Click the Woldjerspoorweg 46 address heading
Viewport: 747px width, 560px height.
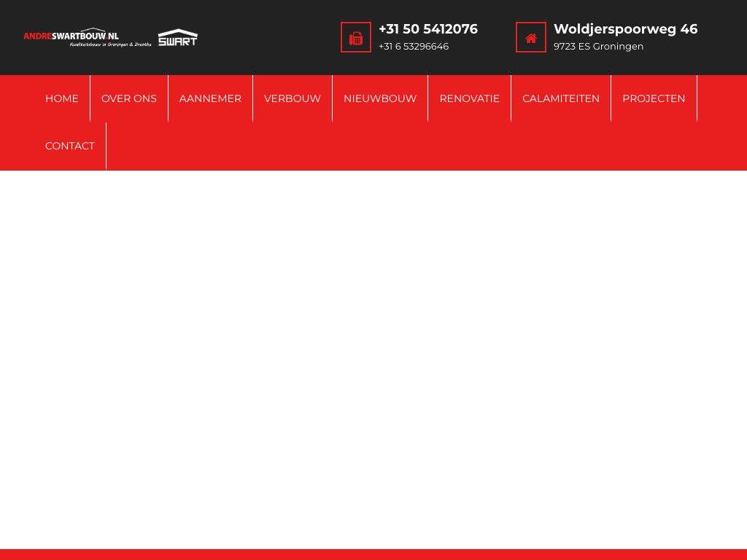(625, 29)
